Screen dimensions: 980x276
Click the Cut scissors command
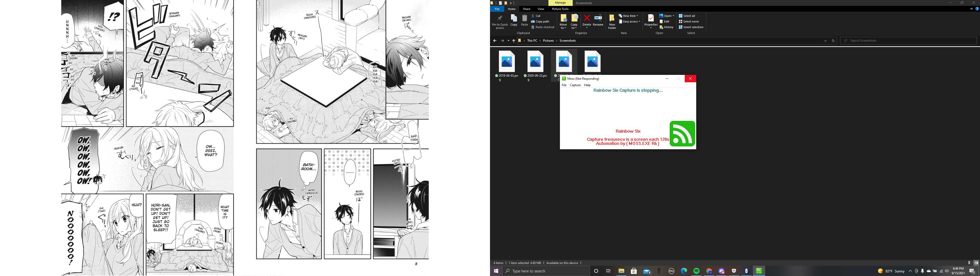[536, 16]
